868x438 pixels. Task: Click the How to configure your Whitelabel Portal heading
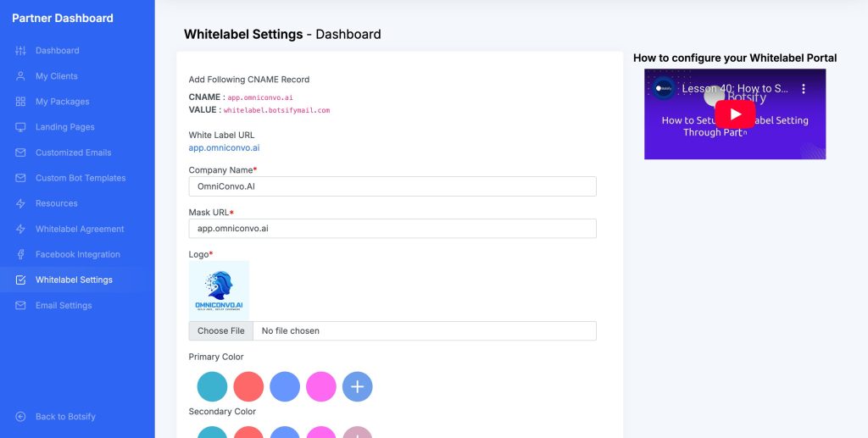click(735, 58)
